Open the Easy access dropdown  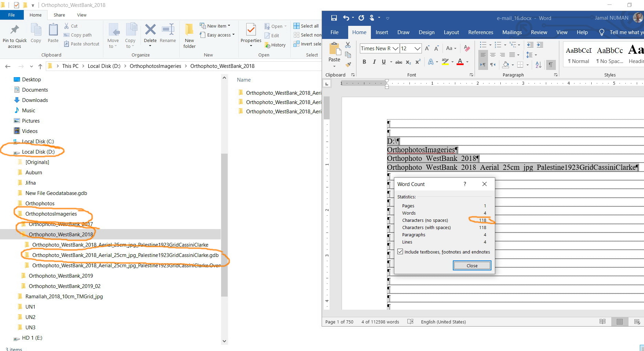(217, 35)
